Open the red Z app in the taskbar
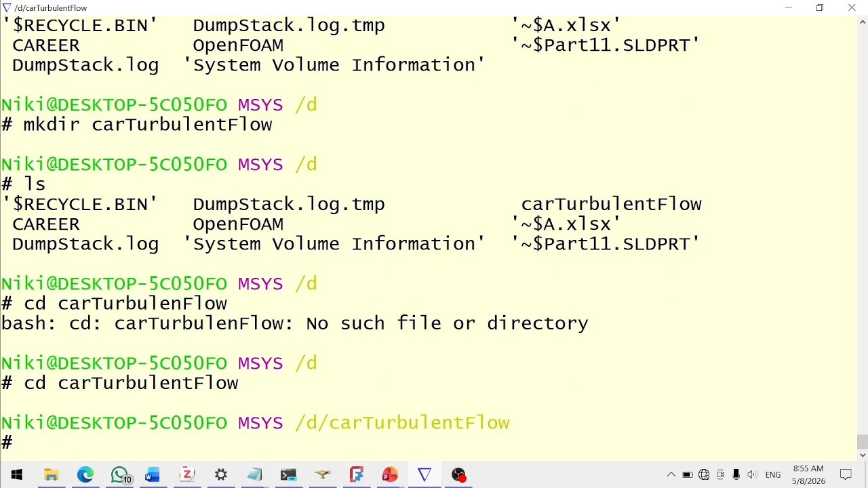 pos(186,474)
